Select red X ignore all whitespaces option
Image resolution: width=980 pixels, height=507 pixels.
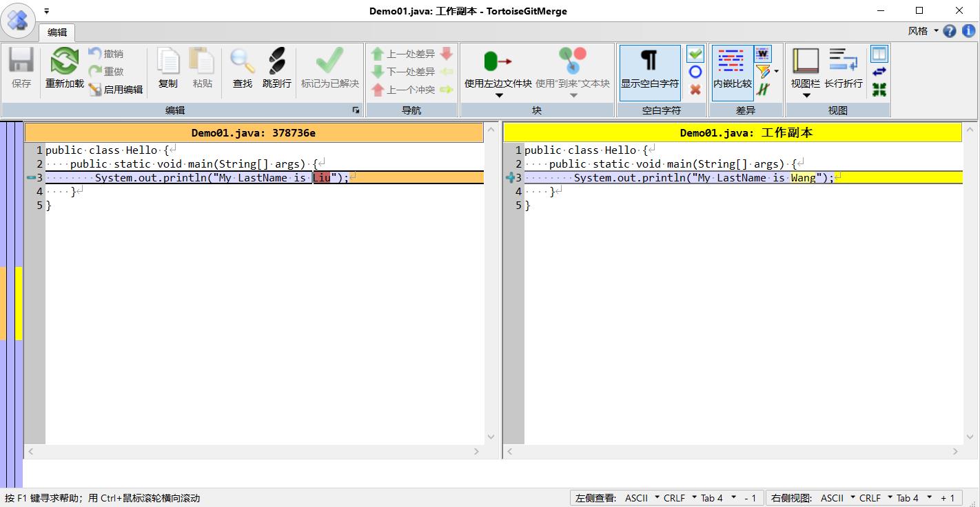[695, 89]
